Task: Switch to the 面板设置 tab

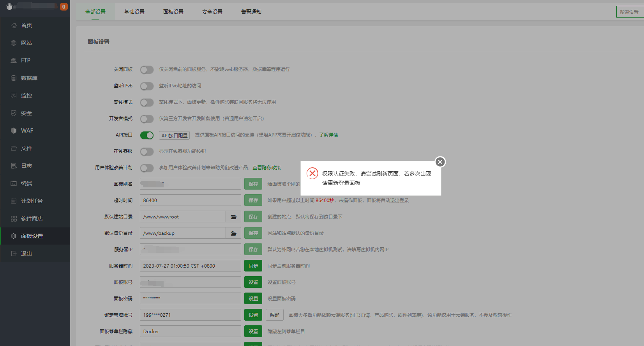Action: [173, 12]
